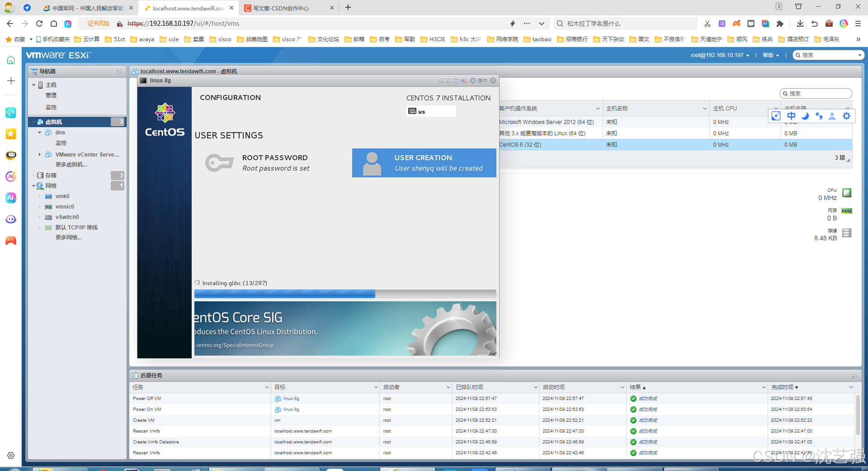Open USER CREATION setting in installer
The image size is (868, 471).
[x=424, y=163]
